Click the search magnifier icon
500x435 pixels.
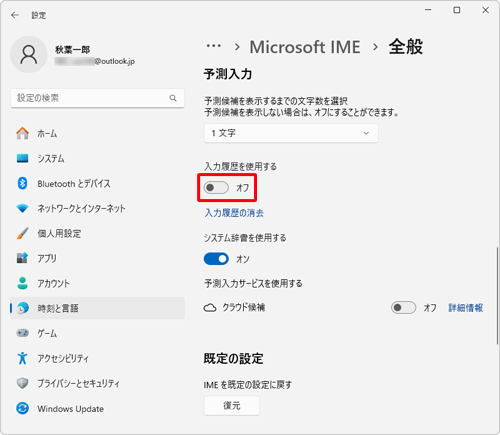(x=173, y=98)
